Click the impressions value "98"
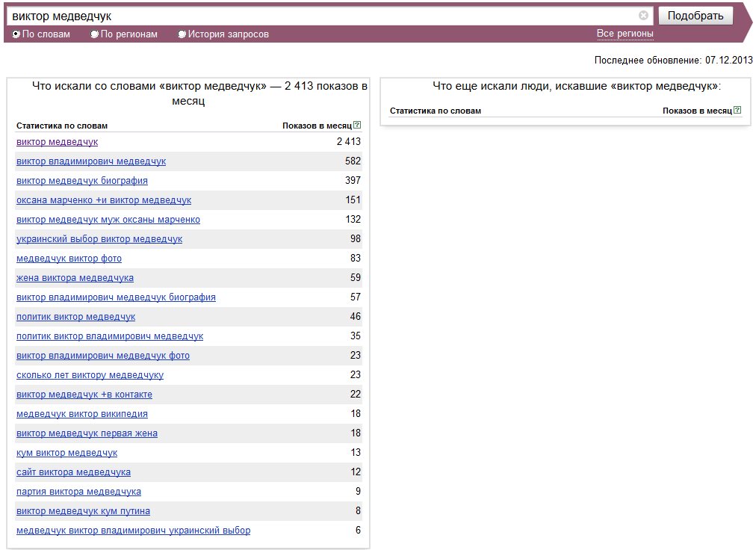This screenshot has width=756, height=550. coord(356,238)
